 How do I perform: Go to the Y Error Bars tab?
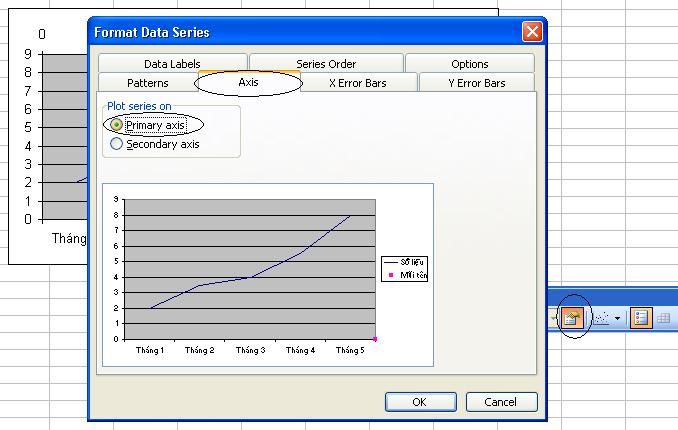(x=476, y=83)
